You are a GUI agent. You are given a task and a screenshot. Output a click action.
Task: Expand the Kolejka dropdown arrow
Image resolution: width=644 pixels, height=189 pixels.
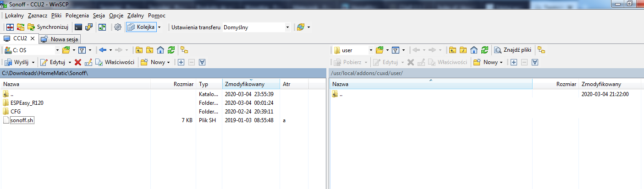159,27
